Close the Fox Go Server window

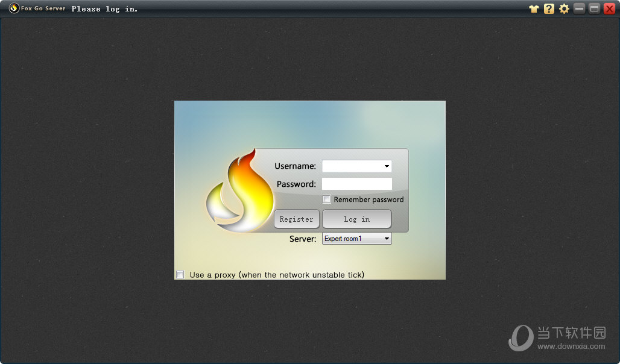(609, 8)
